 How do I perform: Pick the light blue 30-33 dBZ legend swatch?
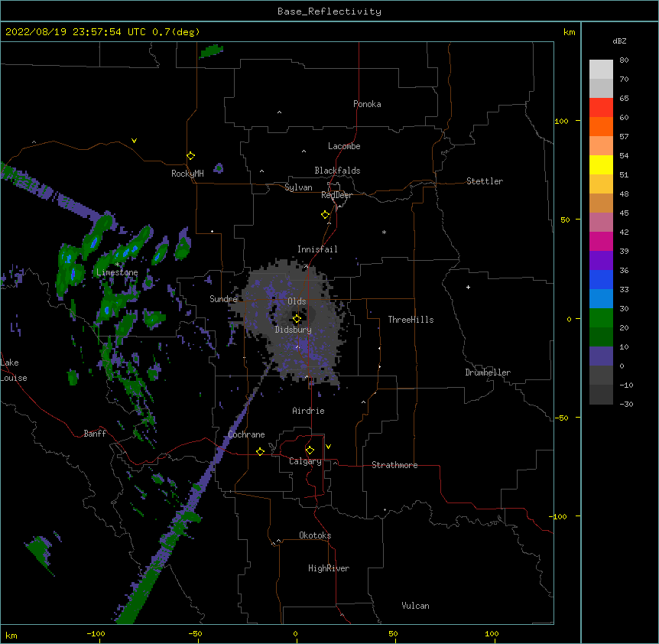pos(601,299)
